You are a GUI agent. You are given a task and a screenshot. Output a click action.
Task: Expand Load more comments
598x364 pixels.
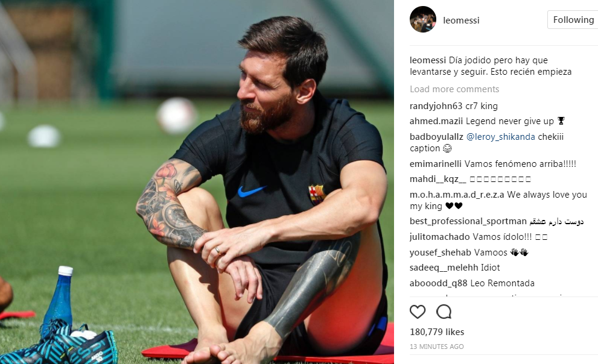[x=454, y=89]
